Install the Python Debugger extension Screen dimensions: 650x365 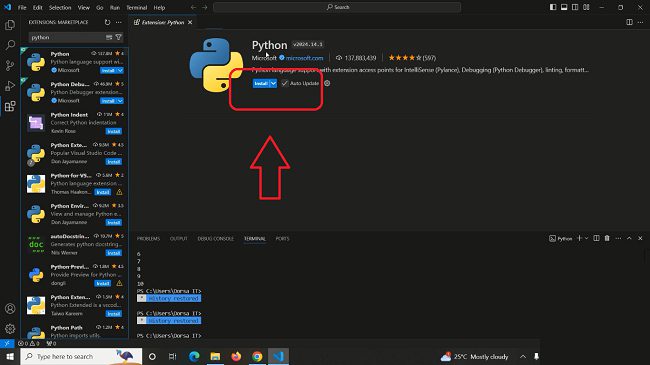click(108, 101)
